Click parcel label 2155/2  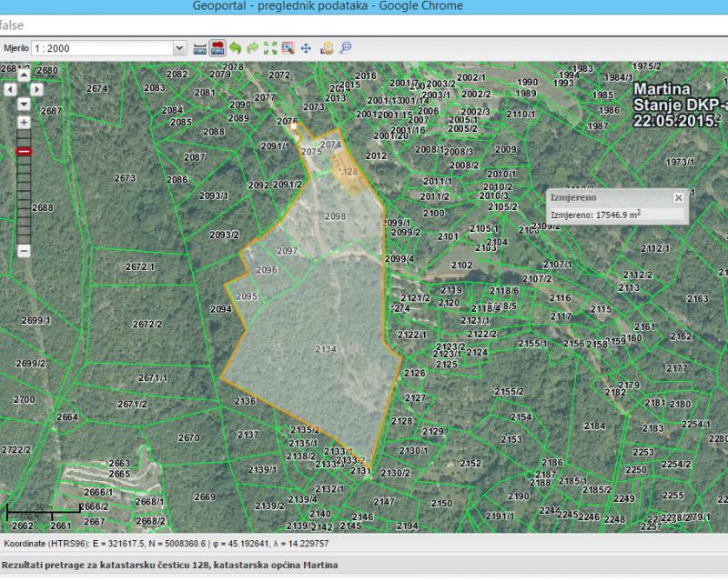click(x=509, y=391)
